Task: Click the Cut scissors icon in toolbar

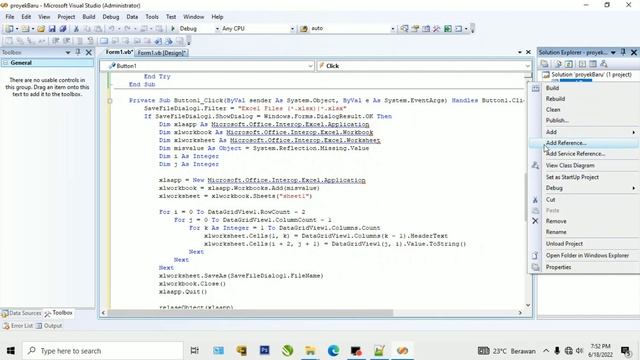Action: (x=76, y=29)
